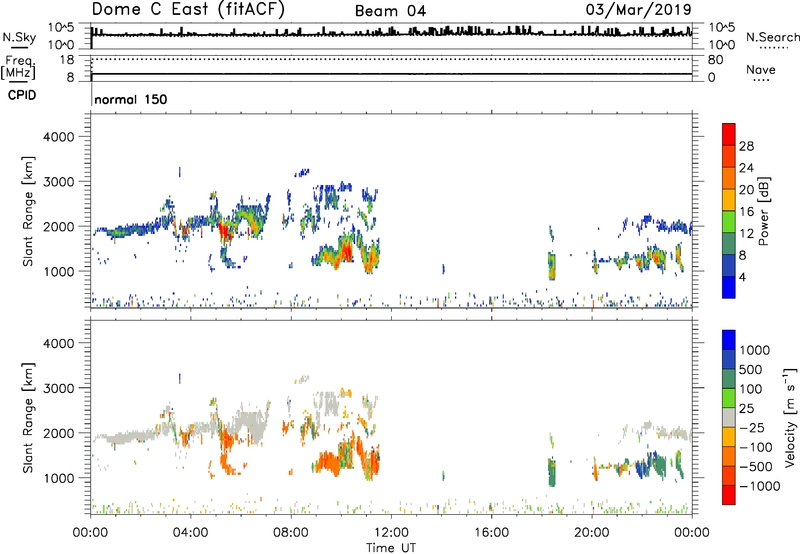Viewport: 800px width, 554px height.
Task: Click the velocity colorbar value '1000'
Action: pyautogui.click(x=755, y=350)
